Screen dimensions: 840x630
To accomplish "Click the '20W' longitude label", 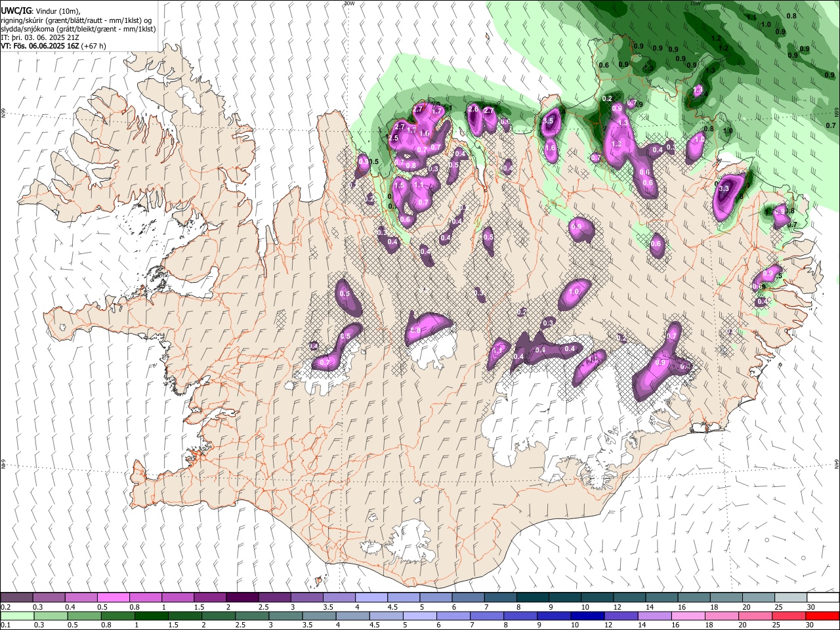I will [x=348, y=3].
